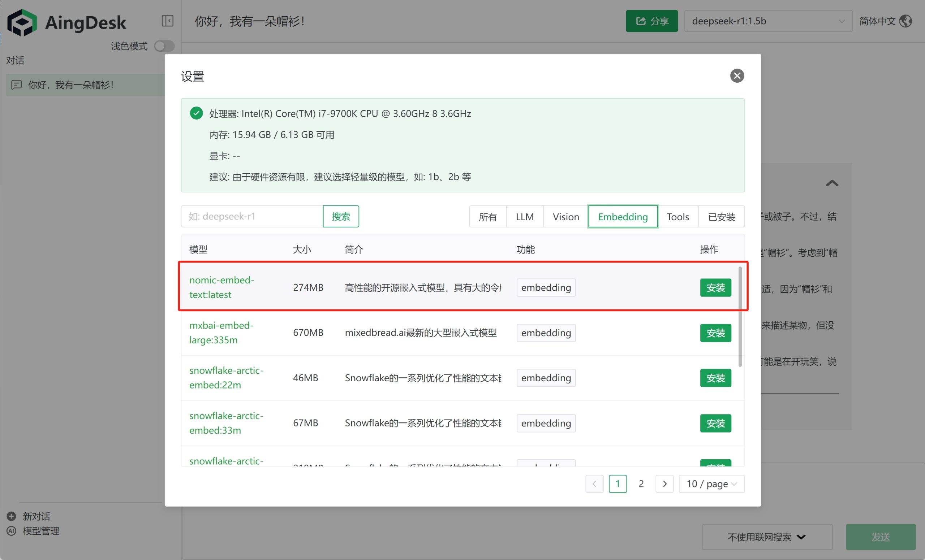
Task: Click the chat icon beside conversation title
Action: tap(17, 85)
